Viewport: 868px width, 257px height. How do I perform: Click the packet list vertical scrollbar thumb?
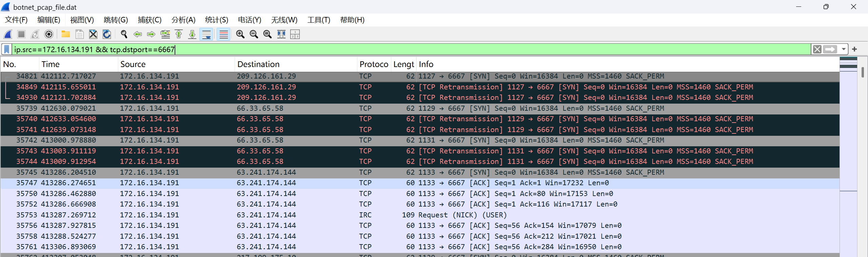point(863,72)
